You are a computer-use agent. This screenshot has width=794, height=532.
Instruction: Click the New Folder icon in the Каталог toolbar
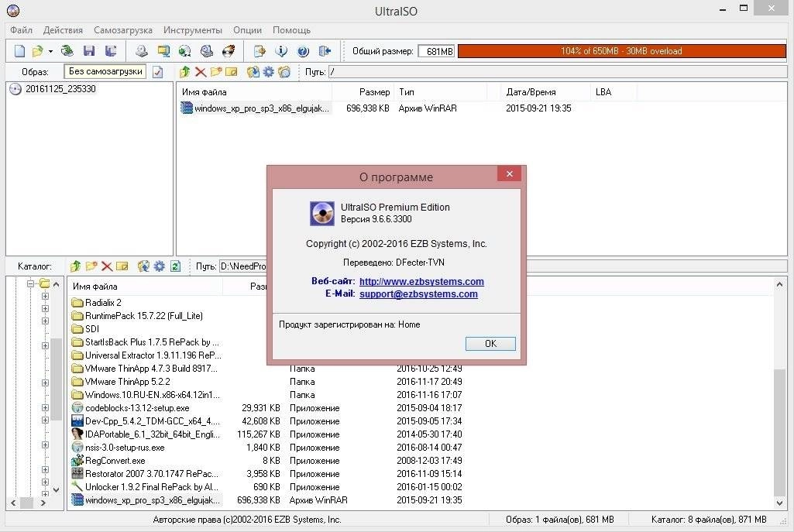point(91,266)
